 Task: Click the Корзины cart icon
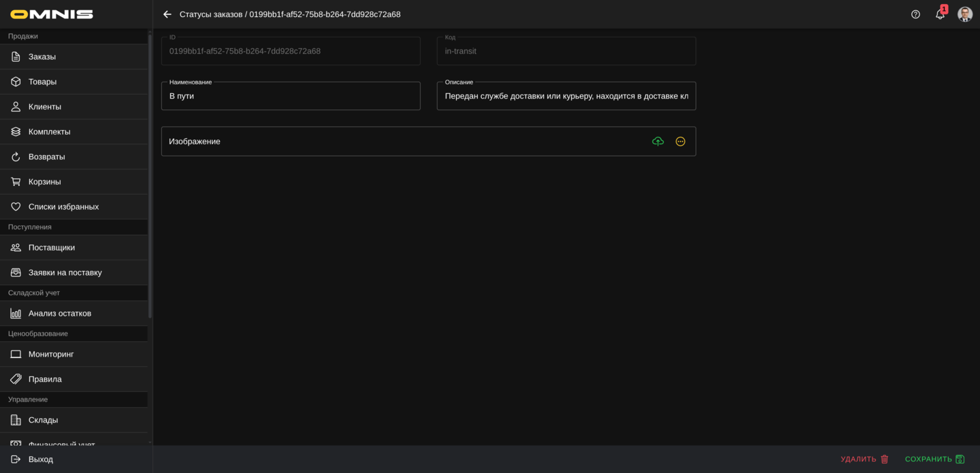(x=16, y=182)
